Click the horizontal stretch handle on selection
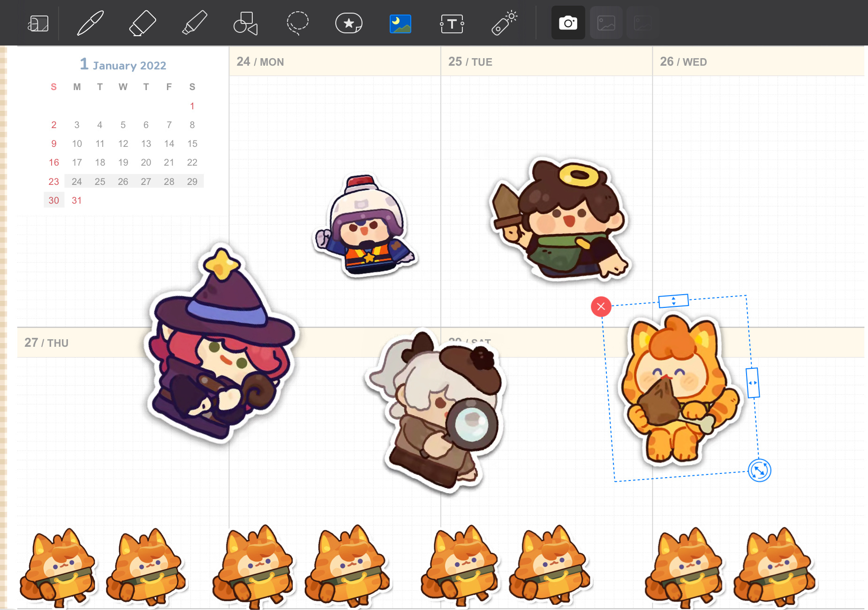Image resolution: width=868 pixels, height=610 pixels. tap(753, 383)
